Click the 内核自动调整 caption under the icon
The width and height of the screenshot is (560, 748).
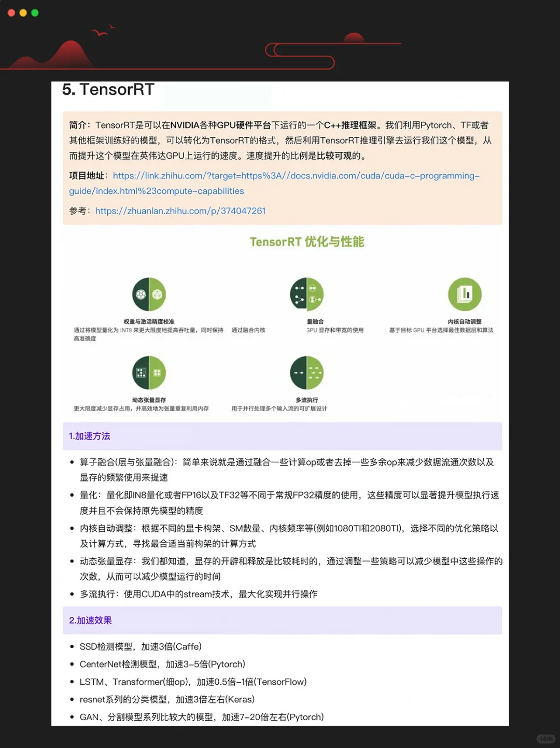point(465,321)
